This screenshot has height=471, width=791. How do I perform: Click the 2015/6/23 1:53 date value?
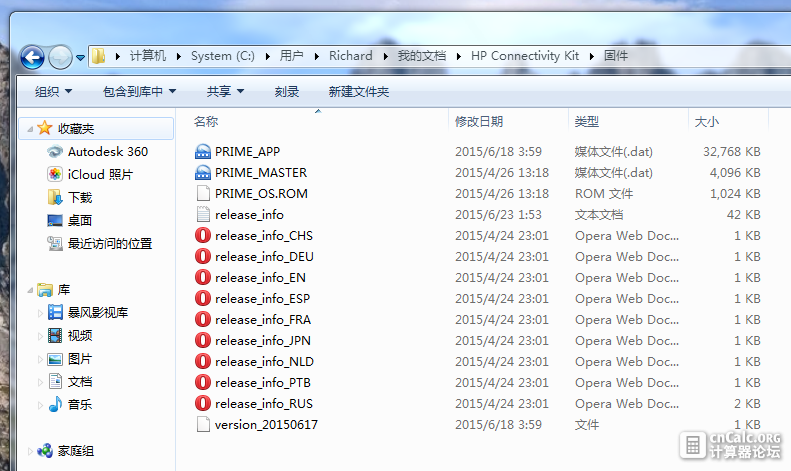tap(498, 215)
